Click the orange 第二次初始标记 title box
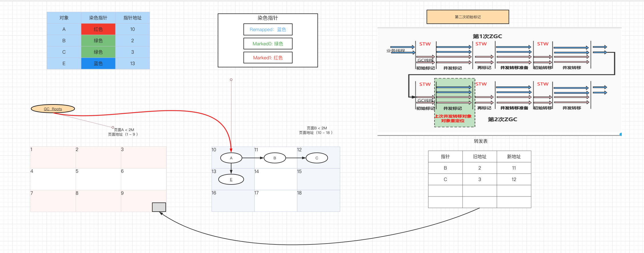 click(x=467, y=17)
